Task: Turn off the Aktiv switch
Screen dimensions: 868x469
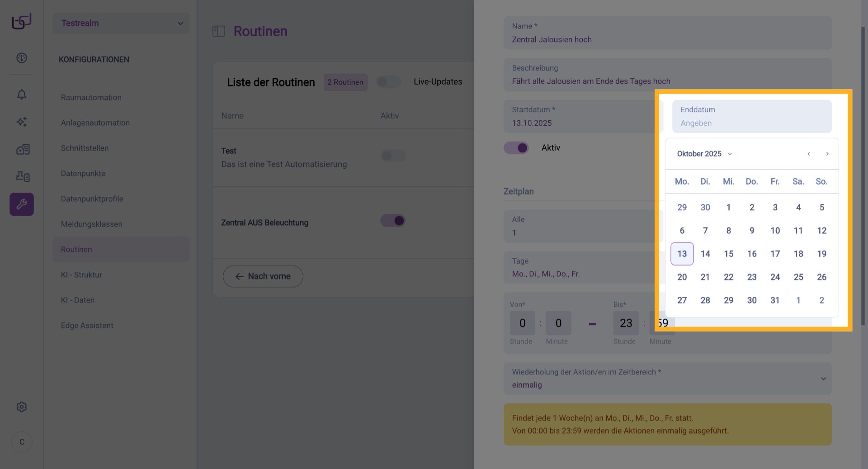Action: (516, 148)
